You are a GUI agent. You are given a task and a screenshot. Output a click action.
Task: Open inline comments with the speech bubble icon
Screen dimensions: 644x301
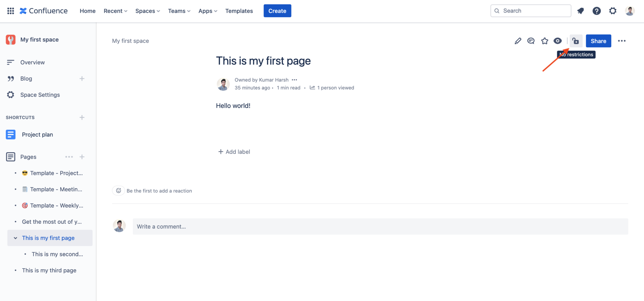(531, 41)
